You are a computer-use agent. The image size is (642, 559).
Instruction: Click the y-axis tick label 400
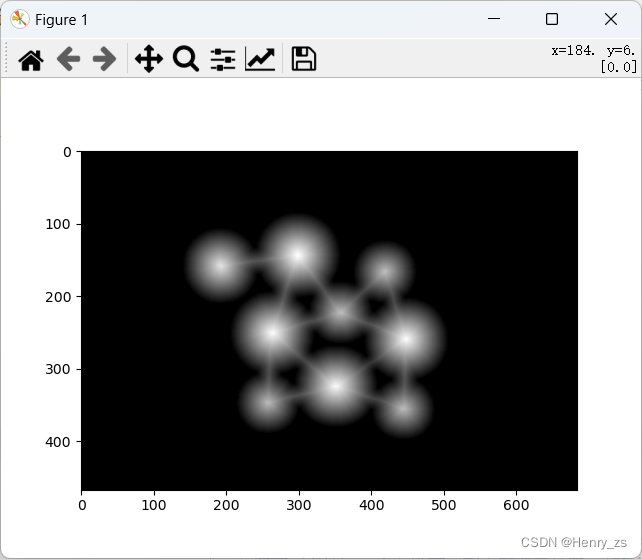[x=58, y=442]
